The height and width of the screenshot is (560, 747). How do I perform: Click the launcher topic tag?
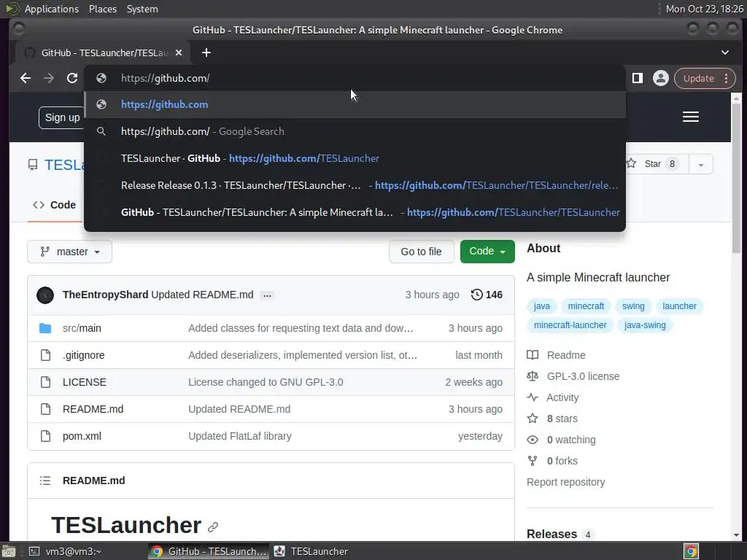click(x=679, y=306)
